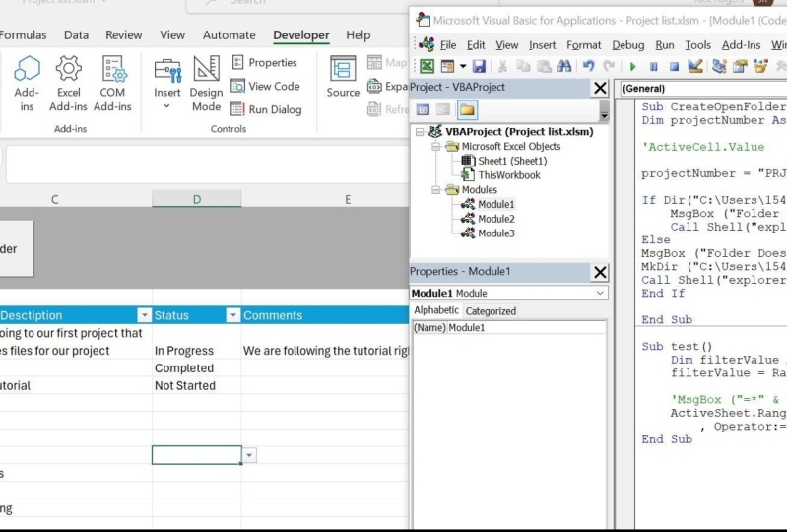787x532 pixels.
Task: Select the 'Completed' status cell
Action: click(x=197, y=367)
